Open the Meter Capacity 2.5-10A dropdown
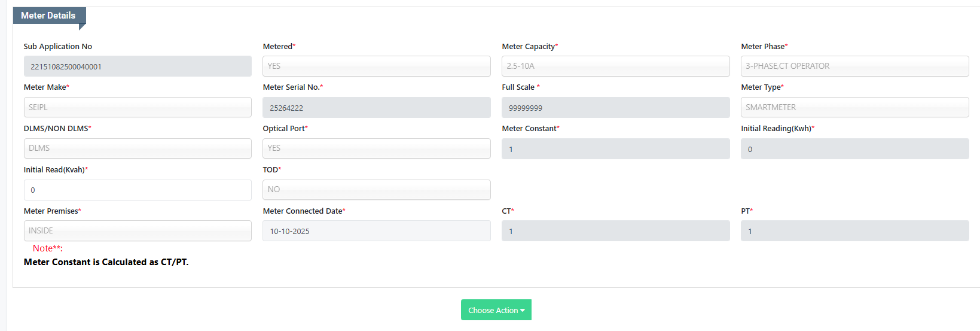Viewport: 980px width, 331px height. (615, 66)
